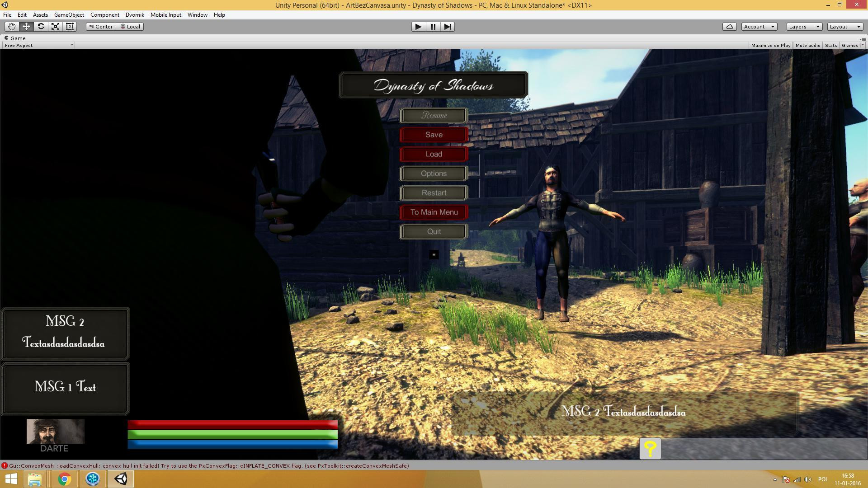Switch to Unity in the taskbar
The width and height of the screenshot is (868, 488).
tap(121, 479)
